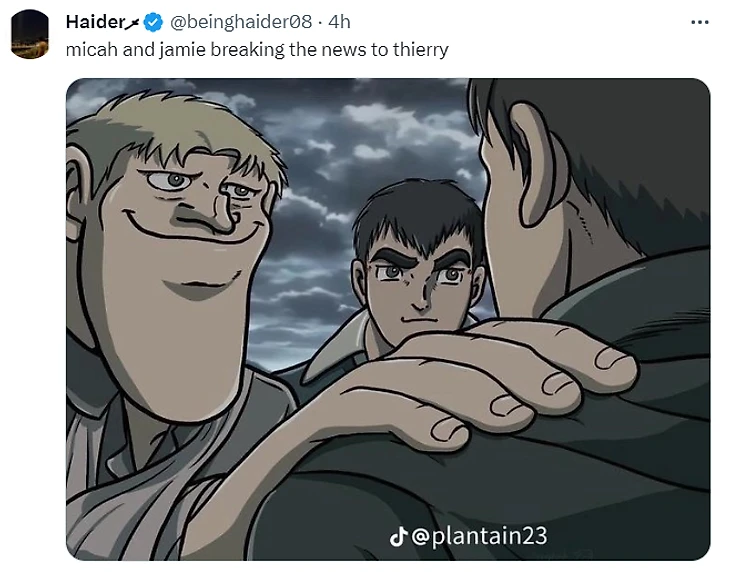Viewport: 730px width, 572px height.
Task: Open the 4h timestamp permalink
Action: [x=339, y=22]
